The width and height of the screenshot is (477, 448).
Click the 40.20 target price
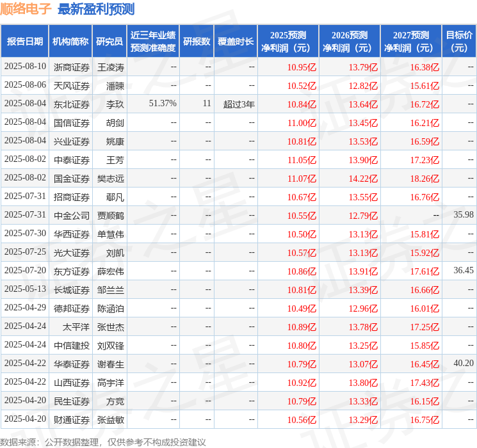tap(464, 363)
